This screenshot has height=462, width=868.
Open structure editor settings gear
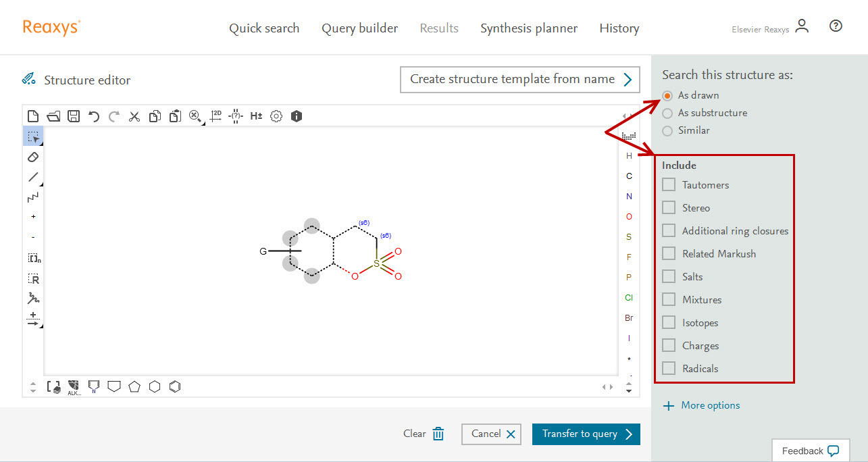tap(276, 116)
